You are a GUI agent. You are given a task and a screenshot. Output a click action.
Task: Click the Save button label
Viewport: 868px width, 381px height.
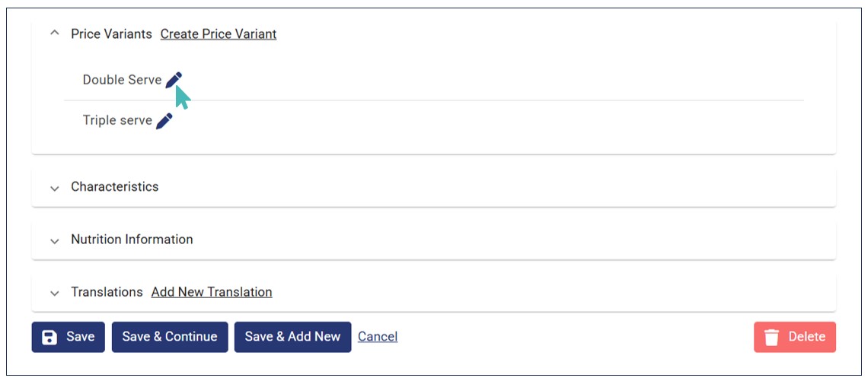point(81,337)
